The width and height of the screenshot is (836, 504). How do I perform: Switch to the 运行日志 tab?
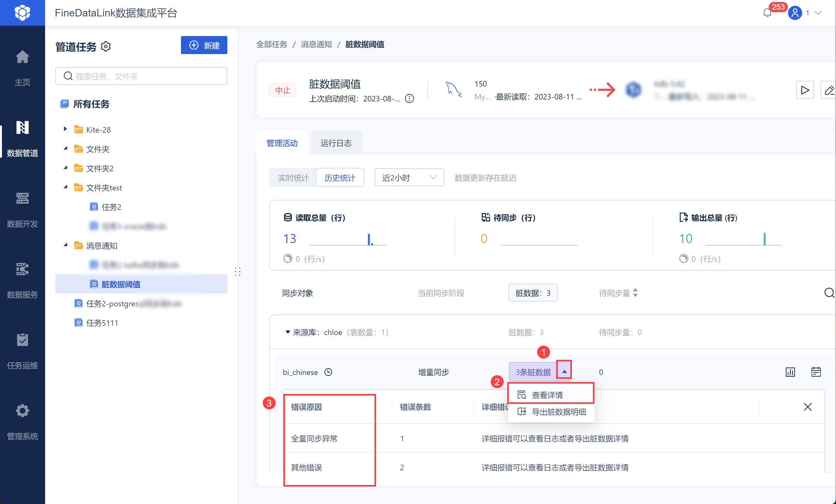pos(336,143)
